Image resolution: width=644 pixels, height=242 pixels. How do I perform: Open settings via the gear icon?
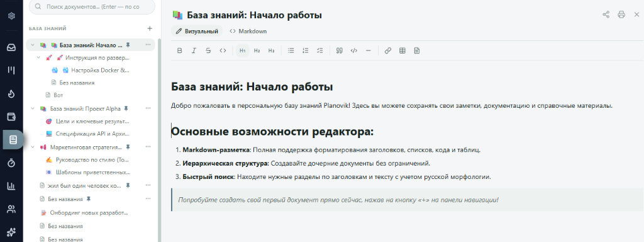click(x=11, y=16)
